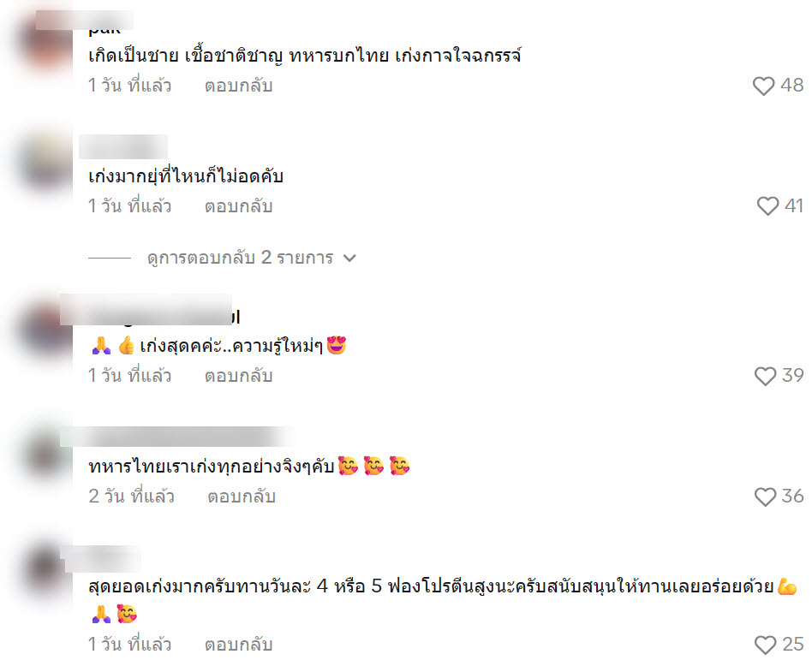
Task: Expand the chevron for 2 replies
Action: click(350, 258)
